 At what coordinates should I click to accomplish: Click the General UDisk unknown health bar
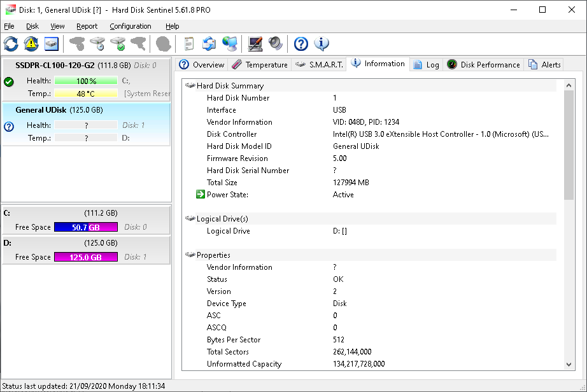point(86,125)
